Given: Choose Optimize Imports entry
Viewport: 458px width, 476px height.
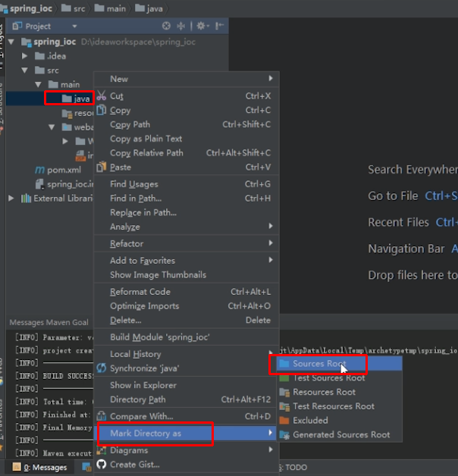Looking at the screenshot, I should coord(145,306).
